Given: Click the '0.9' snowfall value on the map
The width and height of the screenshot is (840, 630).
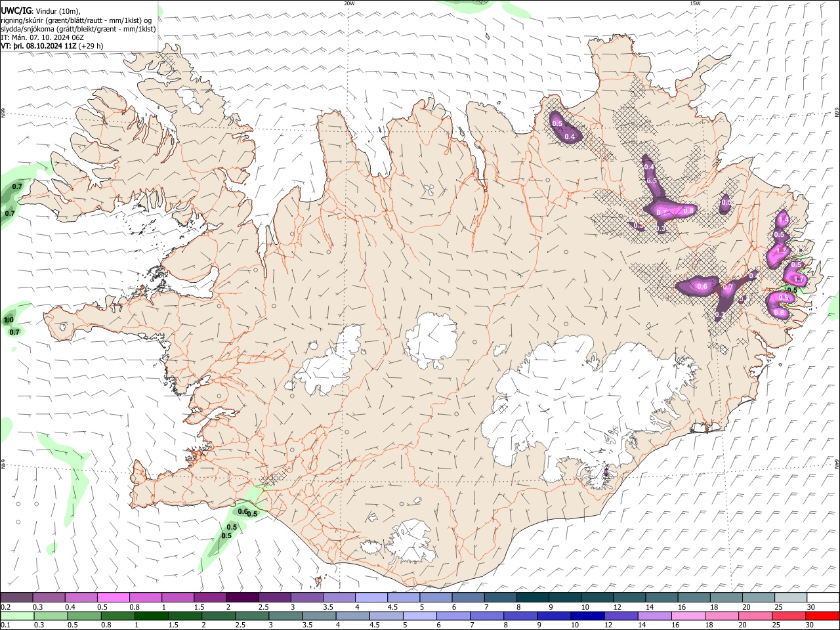Looking at the screenshot, I should coord(782,297).
